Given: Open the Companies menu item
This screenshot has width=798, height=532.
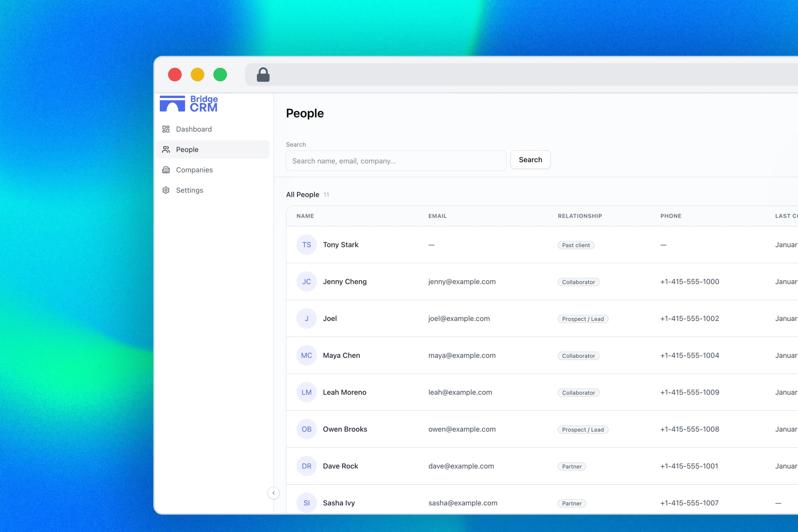Looking at the screenshot, I should 194,170.
